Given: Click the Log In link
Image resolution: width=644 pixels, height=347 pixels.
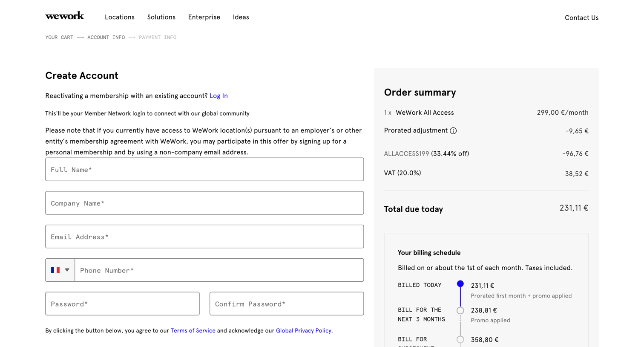Looking at the screenshot, I should 218,96.
